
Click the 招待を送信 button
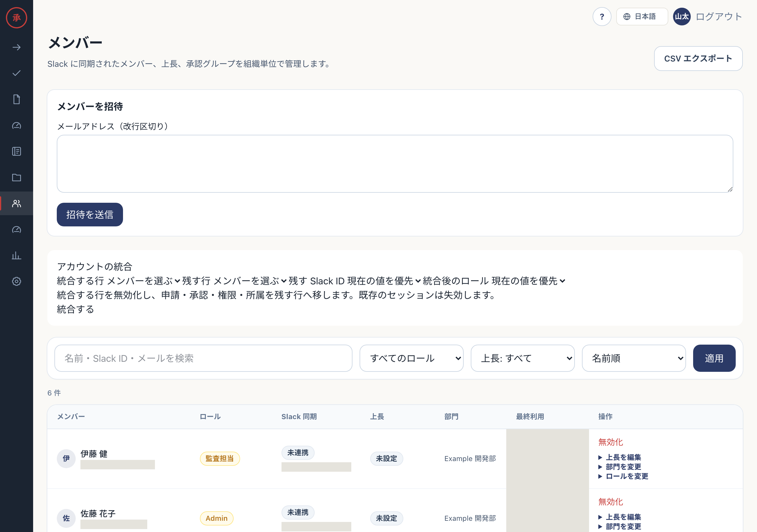[90, 215]
